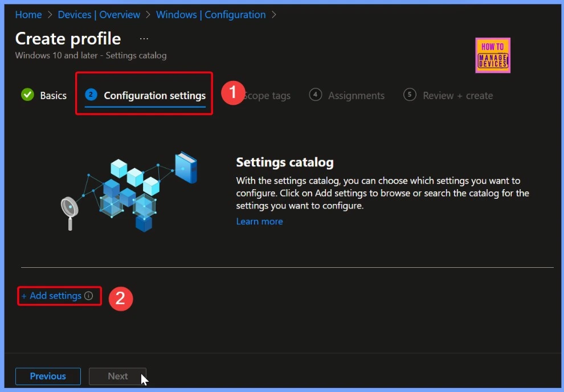Viewport: 564px width, 392px height.
Task: Click Add settings link
Action: (x=51, y=296)
